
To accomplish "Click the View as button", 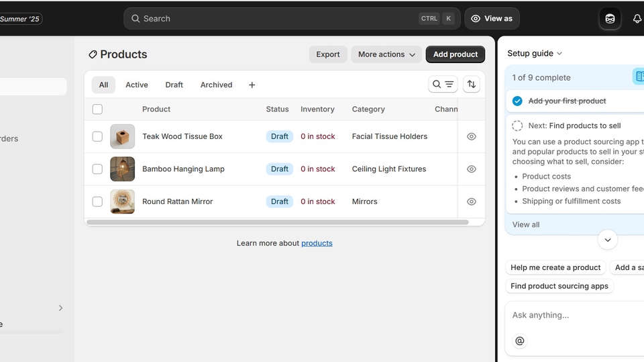I will pyautogui.click(x=492, y=19).
